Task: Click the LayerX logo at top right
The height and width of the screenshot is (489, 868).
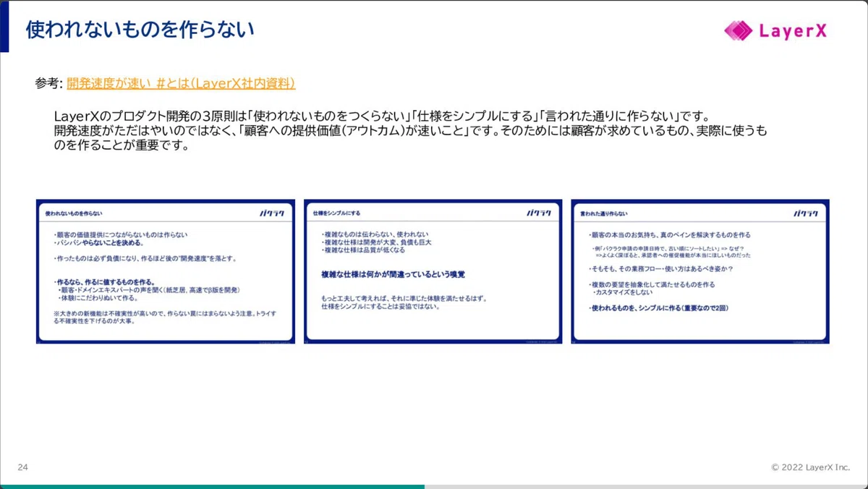Action: (775, 31)
